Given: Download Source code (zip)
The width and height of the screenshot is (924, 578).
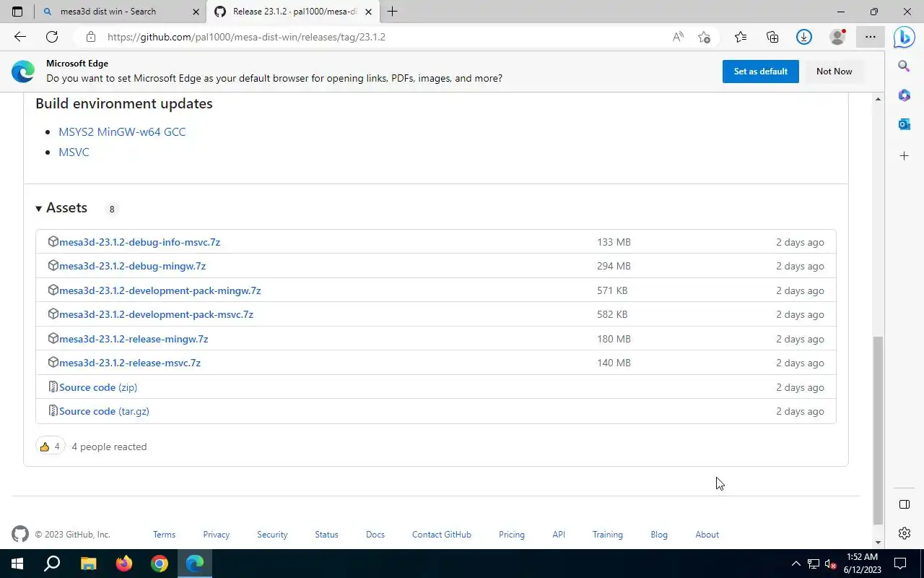Looking at the screenshot, I should tap(98, 387).
